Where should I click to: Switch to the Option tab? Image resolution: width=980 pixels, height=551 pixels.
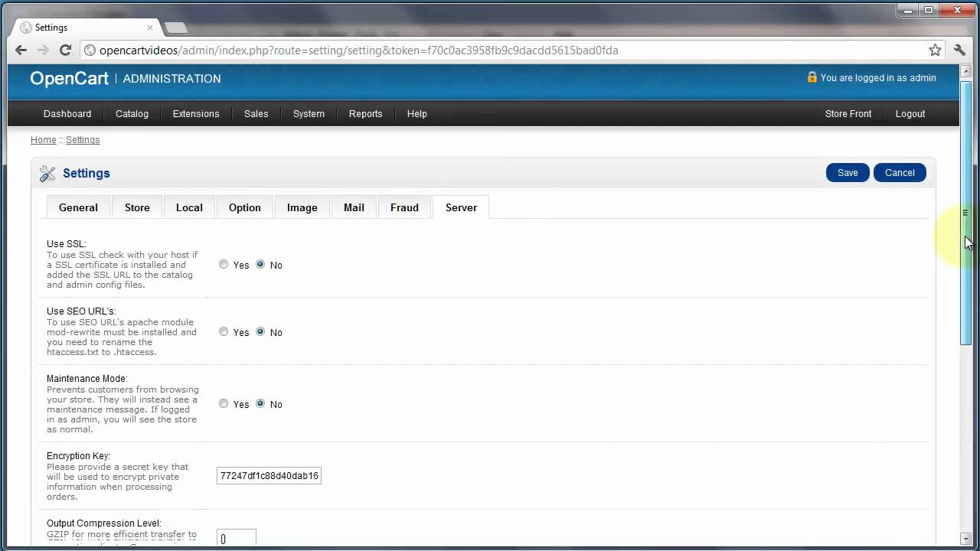[245, 207]
